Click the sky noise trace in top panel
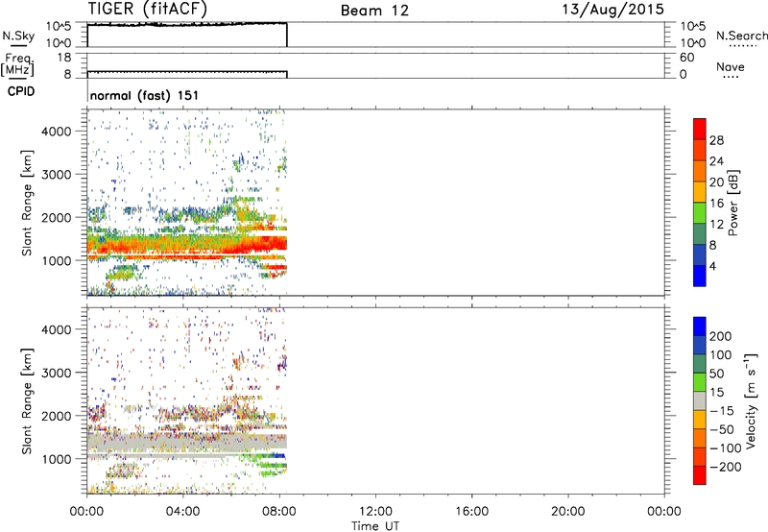The width and height of the screenshot is (768, 532). point(186,25)
